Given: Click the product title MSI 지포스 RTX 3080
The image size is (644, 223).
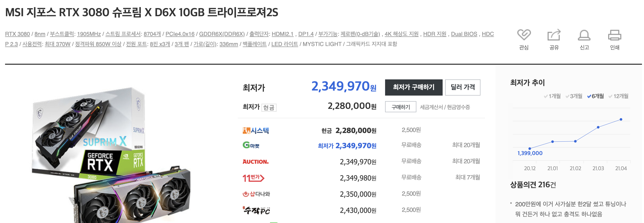Looking at the screenshot, I should [142, 12].
